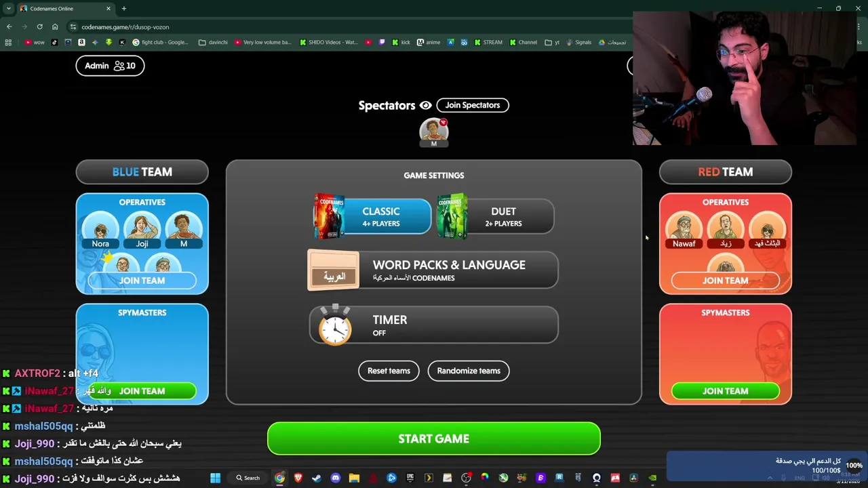This screenshot has height=488, width=868.
Task: Click Reset teams button
Action: click(x=389, y=371)
